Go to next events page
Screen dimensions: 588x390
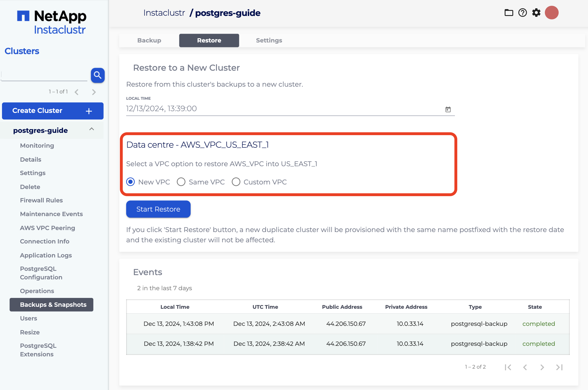542,367
